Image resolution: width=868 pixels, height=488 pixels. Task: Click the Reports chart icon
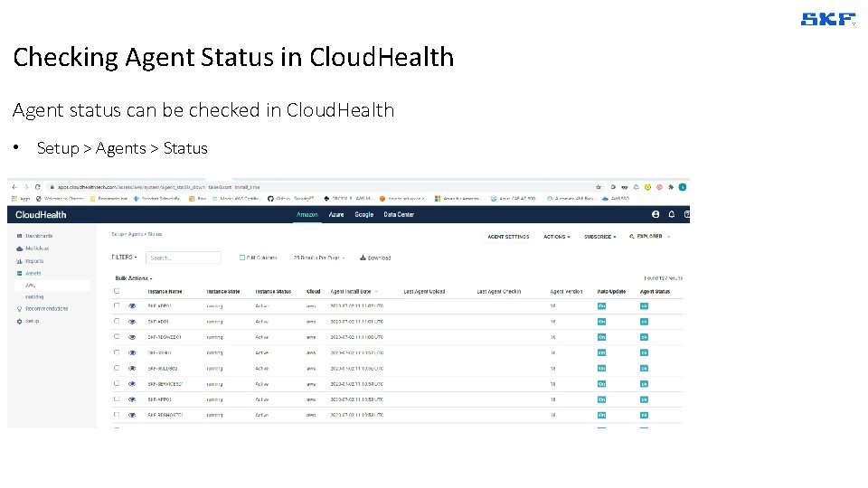point(19,261)
